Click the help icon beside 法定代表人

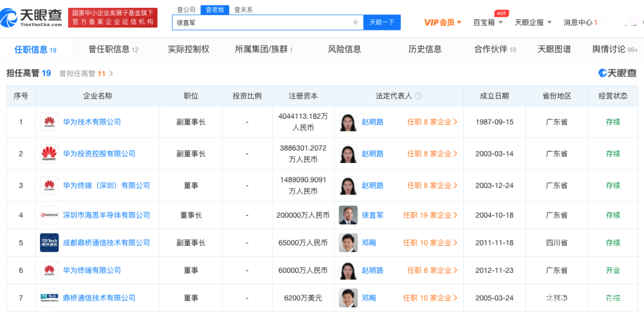pyautogui.click(x=419, y=96)
